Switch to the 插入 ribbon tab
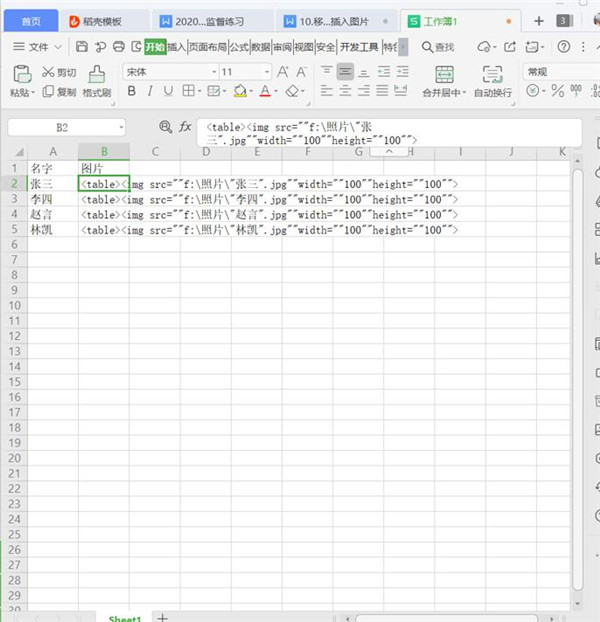Image resolution: width=600 pixels, height=622 pixels. tap(176, 47)
